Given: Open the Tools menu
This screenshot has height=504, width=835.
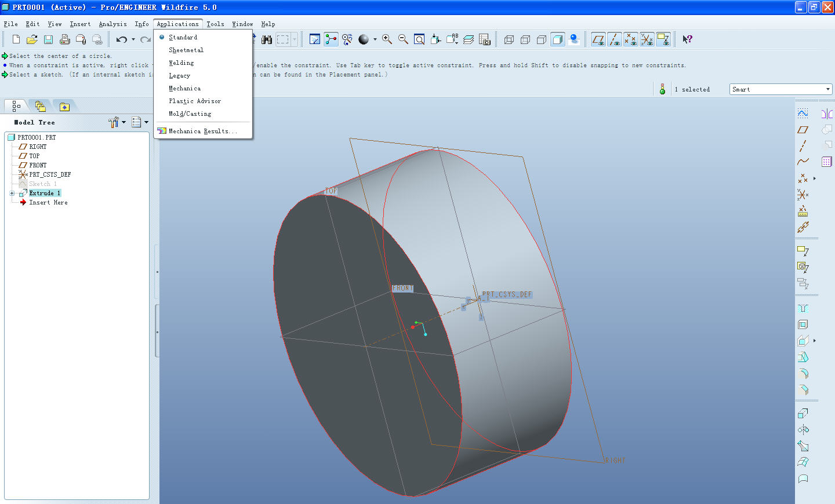Looking at the screenshot, I should coord(215,24).
